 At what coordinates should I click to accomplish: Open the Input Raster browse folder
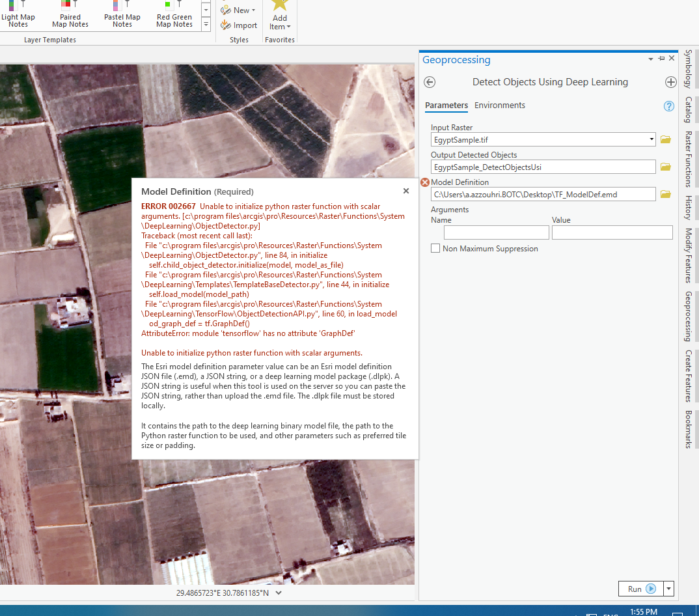(x=665, y=139)
